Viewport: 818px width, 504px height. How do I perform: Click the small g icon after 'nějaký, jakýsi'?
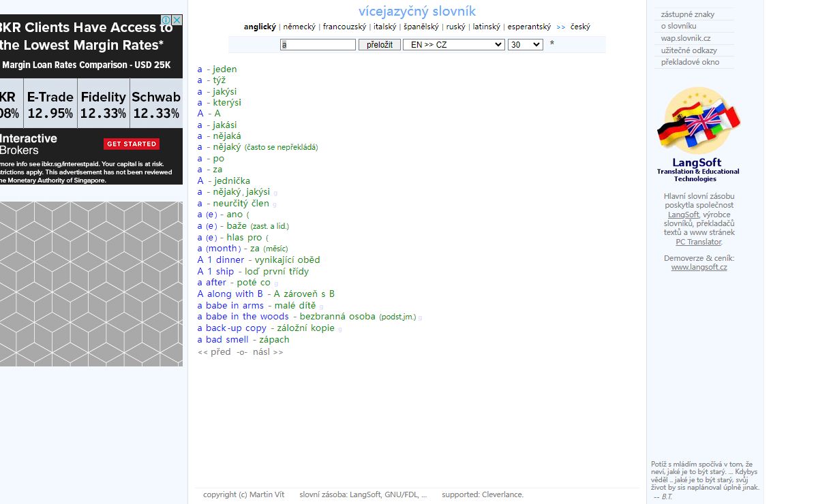[275, 193]
